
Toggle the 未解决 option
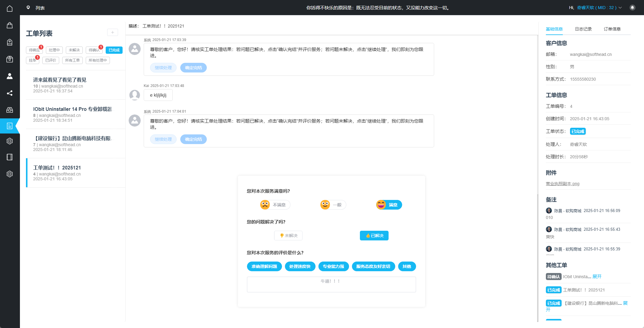288,236
